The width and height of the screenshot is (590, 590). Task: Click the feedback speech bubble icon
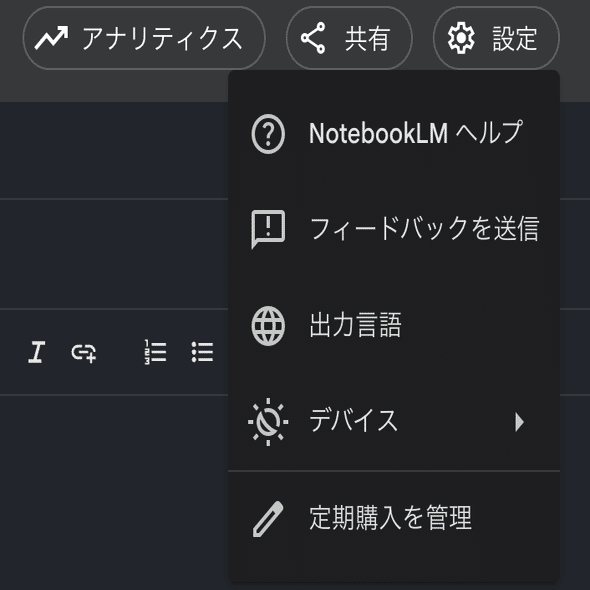coord(268,230)
